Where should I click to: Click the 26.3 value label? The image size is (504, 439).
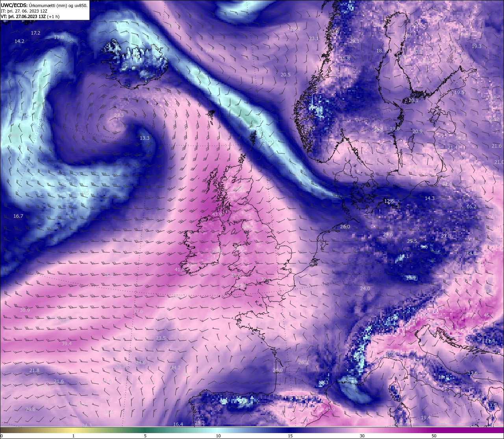pos(303,363)
